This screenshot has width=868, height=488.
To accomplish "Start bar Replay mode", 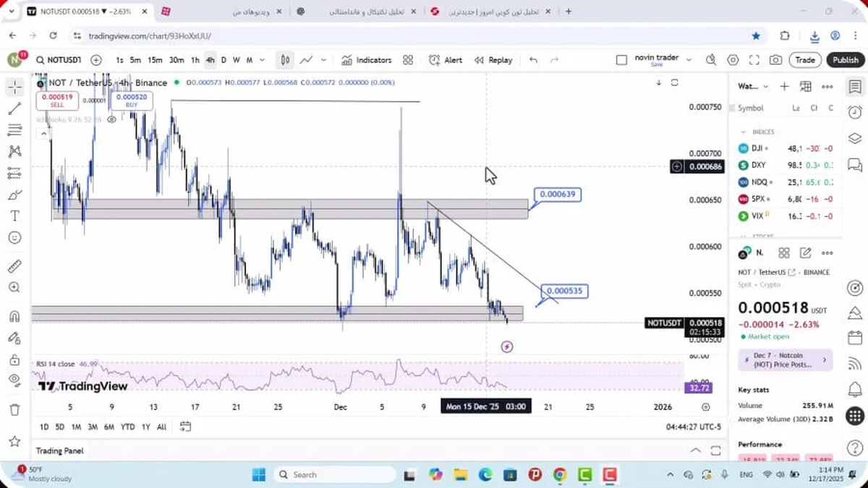I will pos(493,60).
